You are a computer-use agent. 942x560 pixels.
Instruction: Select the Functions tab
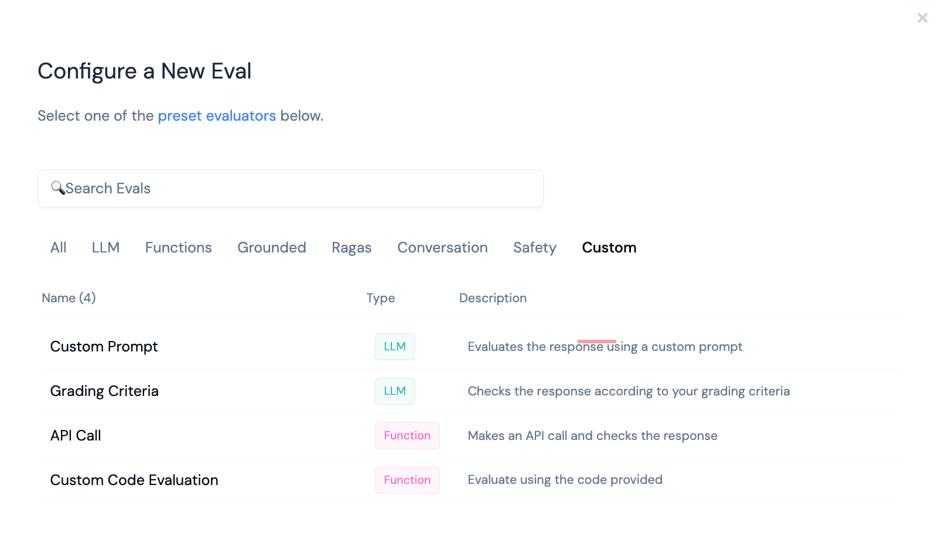pyautogui.click(x=178, y=248)
